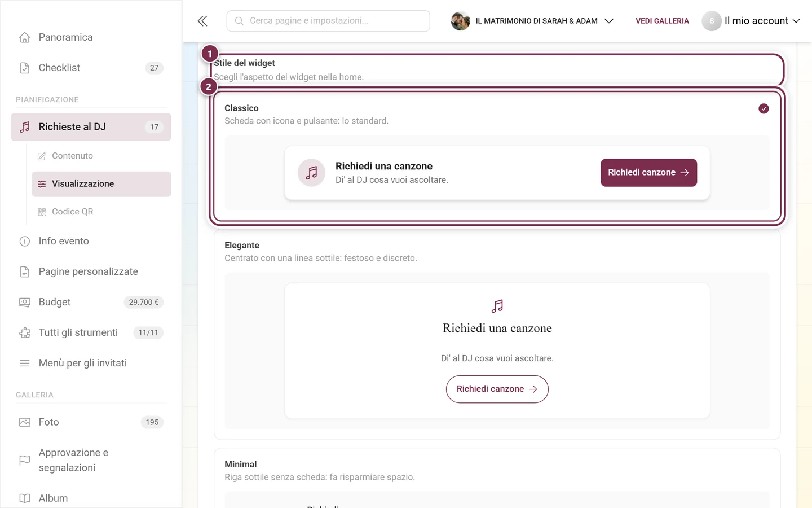
Task: Open the Il mio account dropdown
Action: (751, 21)
